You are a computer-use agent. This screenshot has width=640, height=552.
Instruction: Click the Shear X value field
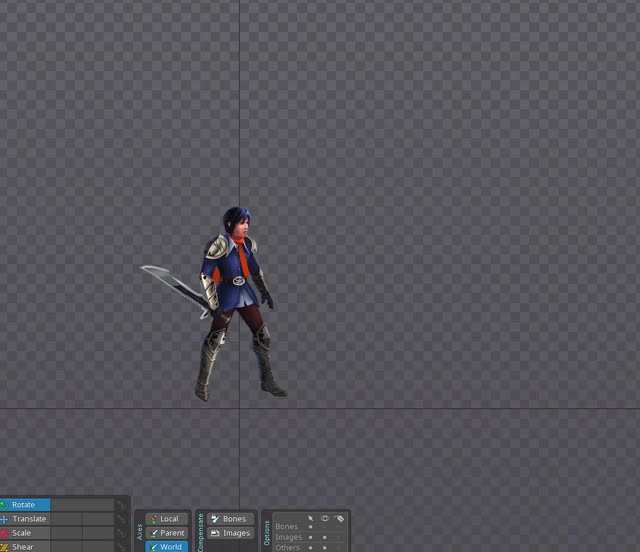click(x=67, y=547)
